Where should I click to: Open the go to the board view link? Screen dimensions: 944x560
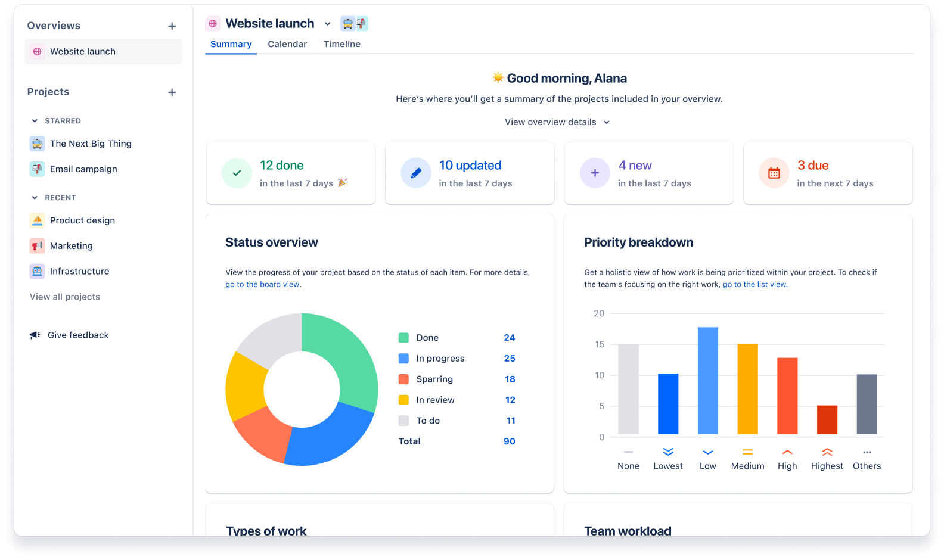[262, 285]
